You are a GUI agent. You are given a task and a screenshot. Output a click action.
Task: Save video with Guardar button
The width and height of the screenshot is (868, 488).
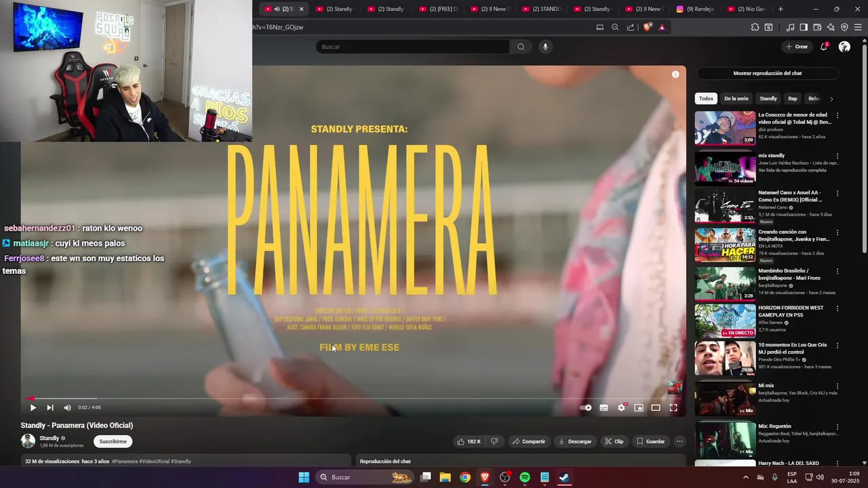pos(650,441)
